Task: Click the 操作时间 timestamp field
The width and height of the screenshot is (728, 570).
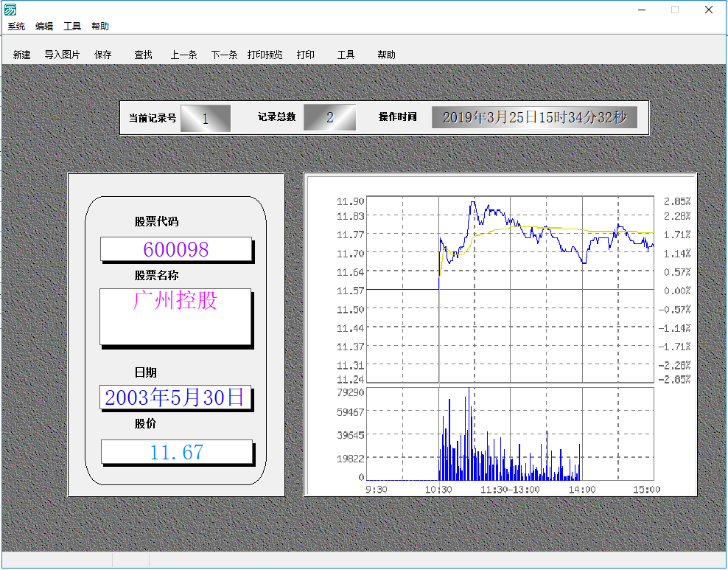Action: (534, 117)
